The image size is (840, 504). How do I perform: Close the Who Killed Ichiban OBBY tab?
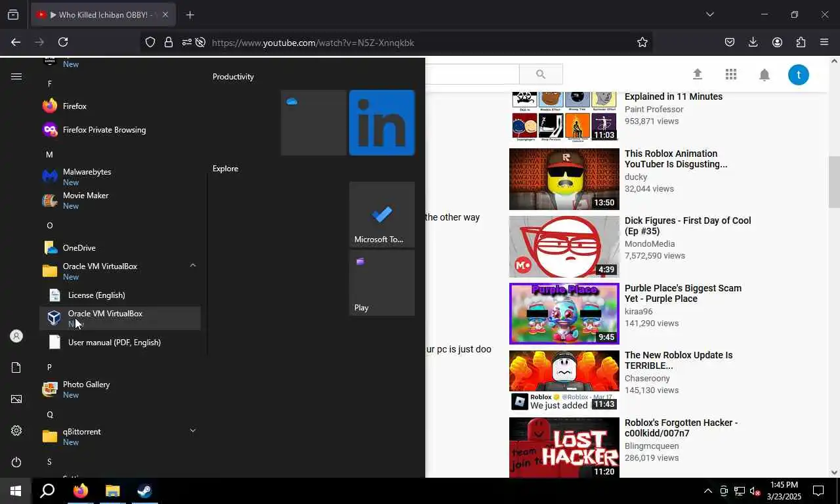(x=165, y=14)
